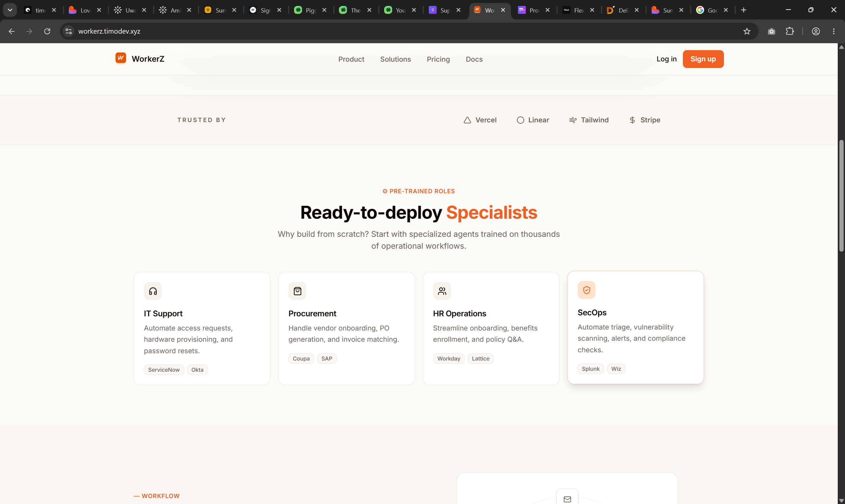Click the Linear circle logo

coord(520,120)
